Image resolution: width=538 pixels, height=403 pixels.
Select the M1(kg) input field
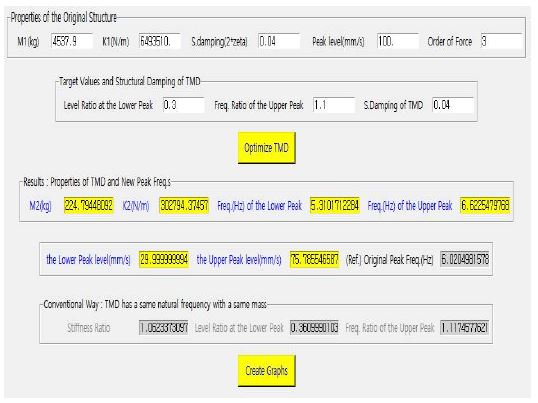coord(71,42)
